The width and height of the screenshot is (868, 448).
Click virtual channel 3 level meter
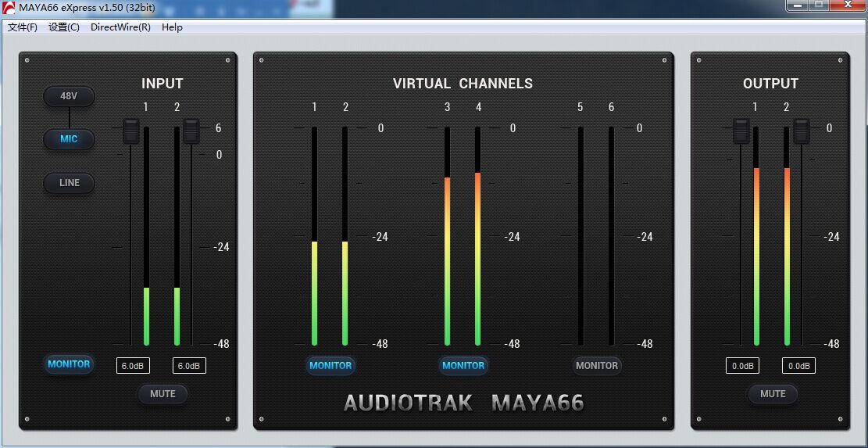click(x=448, y=236)
